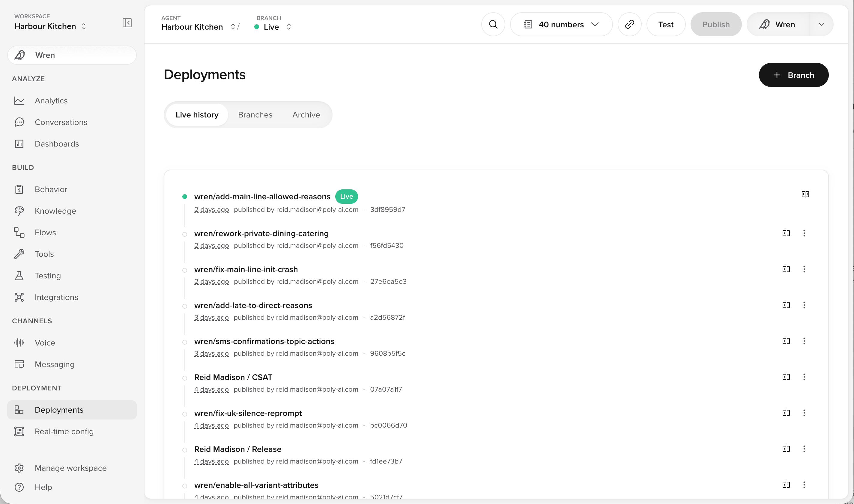Compare diff icon for wren/add-main-line-allowed-reasons
Image resolution: width=854 pixels, height=504 pixels.
point(805,194)
